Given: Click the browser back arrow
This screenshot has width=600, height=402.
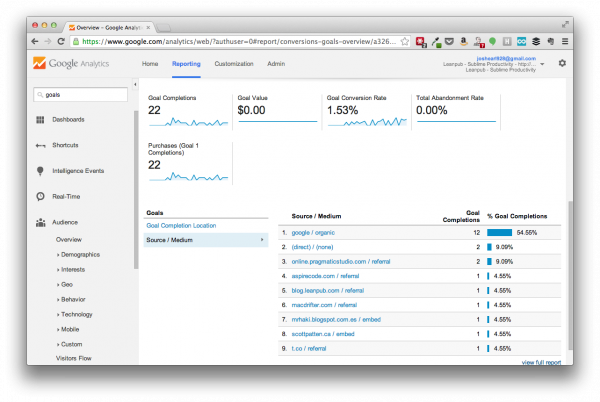Looking at the screenshot, I should tap(35, 41).
